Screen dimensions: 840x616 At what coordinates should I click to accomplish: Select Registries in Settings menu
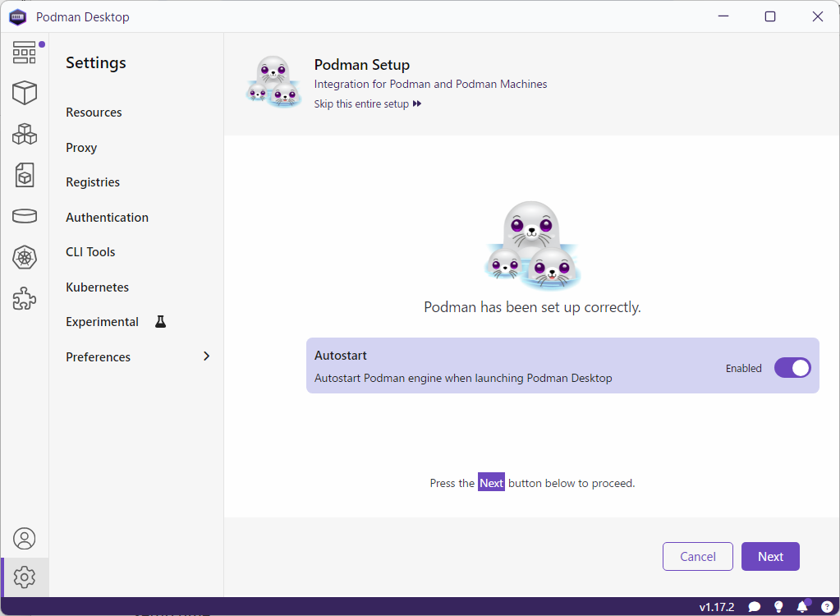(x=93, y=182)
